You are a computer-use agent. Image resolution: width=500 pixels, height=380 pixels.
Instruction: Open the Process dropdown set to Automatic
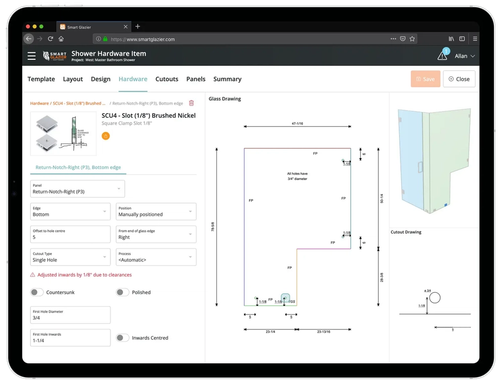click(156, 257)
